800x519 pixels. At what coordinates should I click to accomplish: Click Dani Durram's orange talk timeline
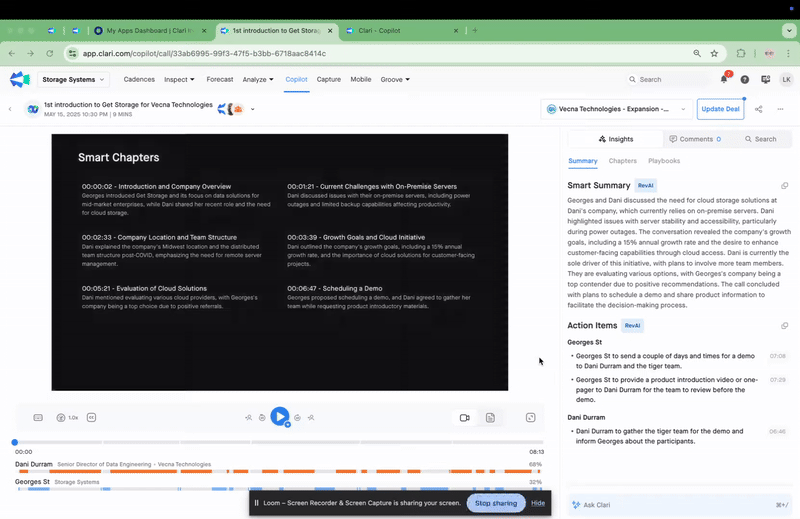click(279, 471)
